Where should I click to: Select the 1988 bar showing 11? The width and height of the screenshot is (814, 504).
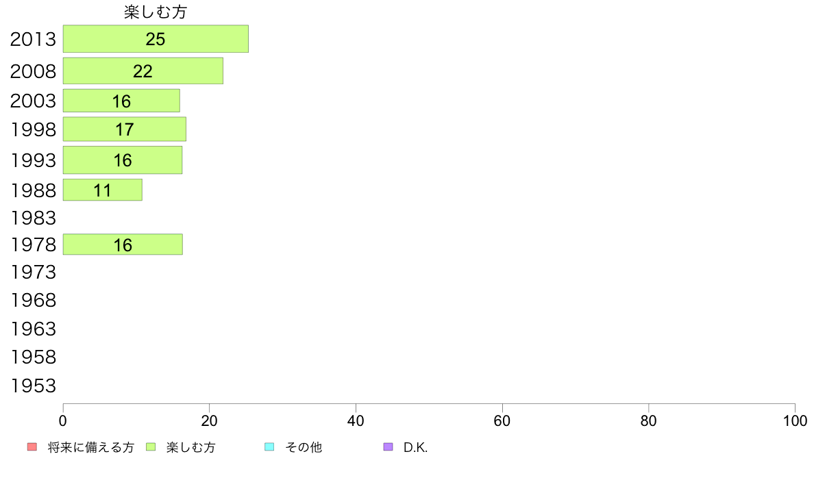103,190
